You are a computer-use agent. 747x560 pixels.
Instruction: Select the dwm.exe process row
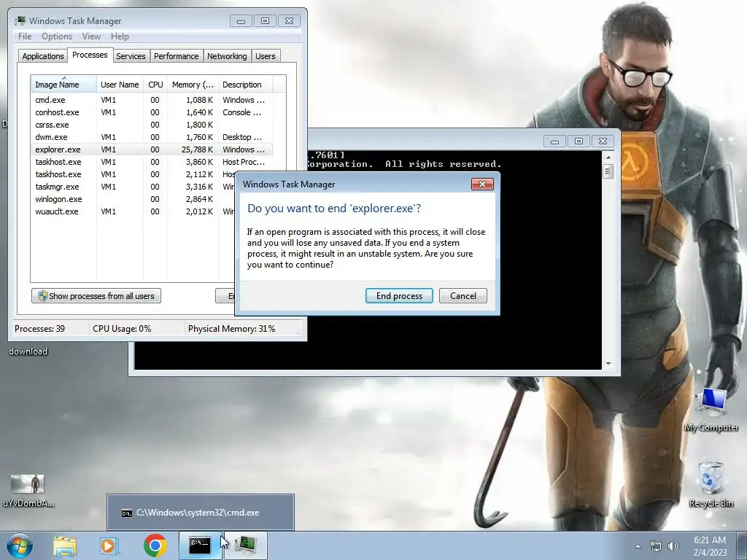[x=152, y=137]
